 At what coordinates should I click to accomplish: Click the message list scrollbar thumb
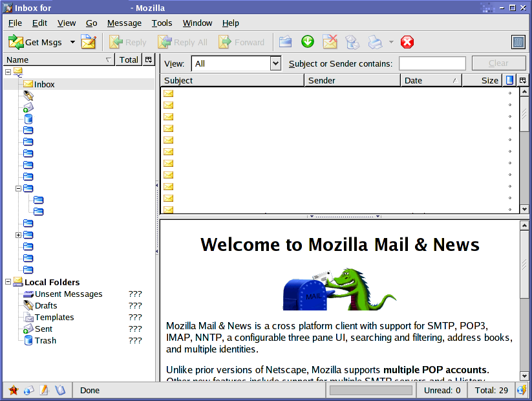tap(524, 114)
